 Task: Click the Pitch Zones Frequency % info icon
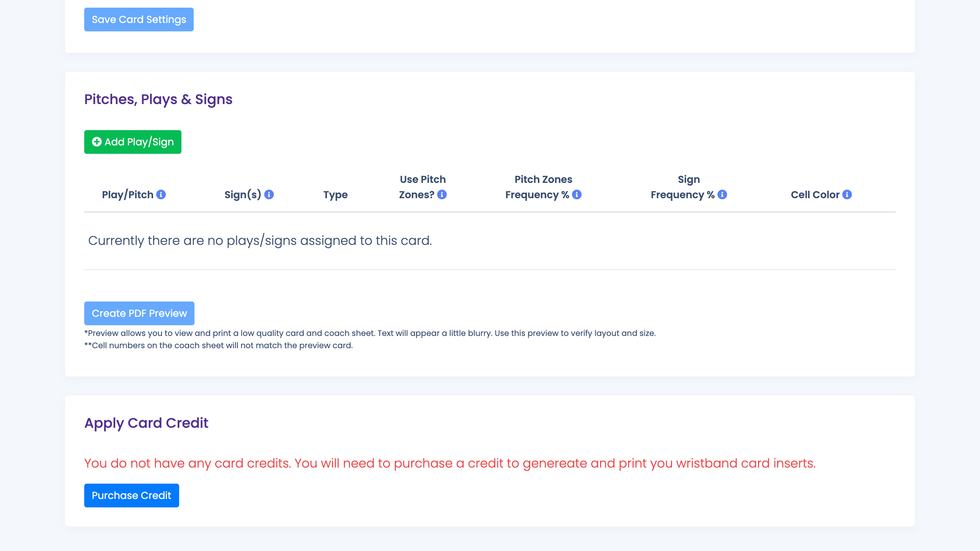click(x=577, y=195)
